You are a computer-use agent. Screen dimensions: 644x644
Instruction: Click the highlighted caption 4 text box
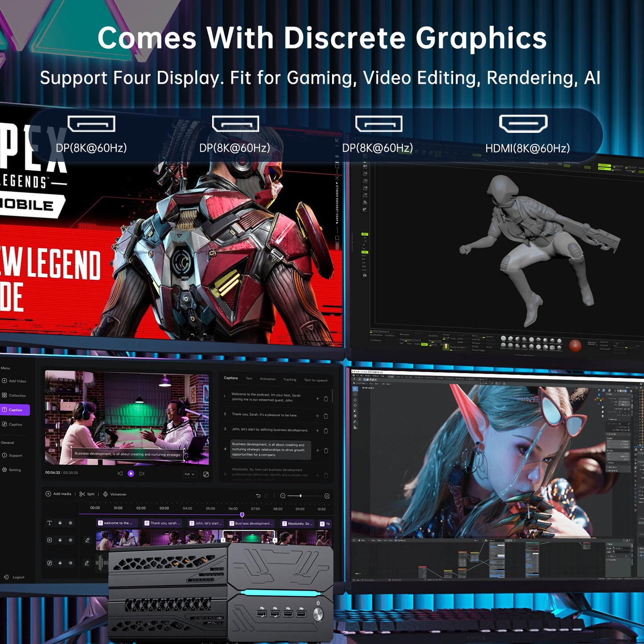tap(270, 450)
